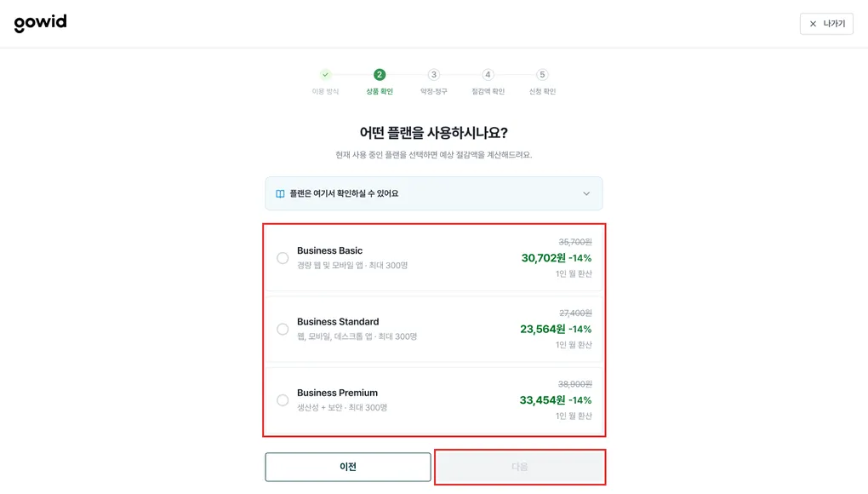Viewport: 868px width, 494px height.
Task: Select the Business Basic radio button
Action: (283, 258)
